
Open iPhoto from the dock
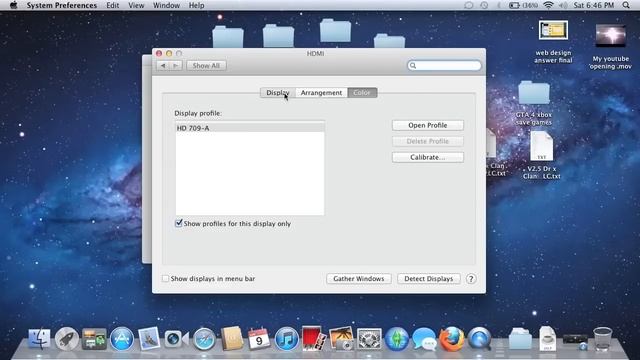(341, 338)
